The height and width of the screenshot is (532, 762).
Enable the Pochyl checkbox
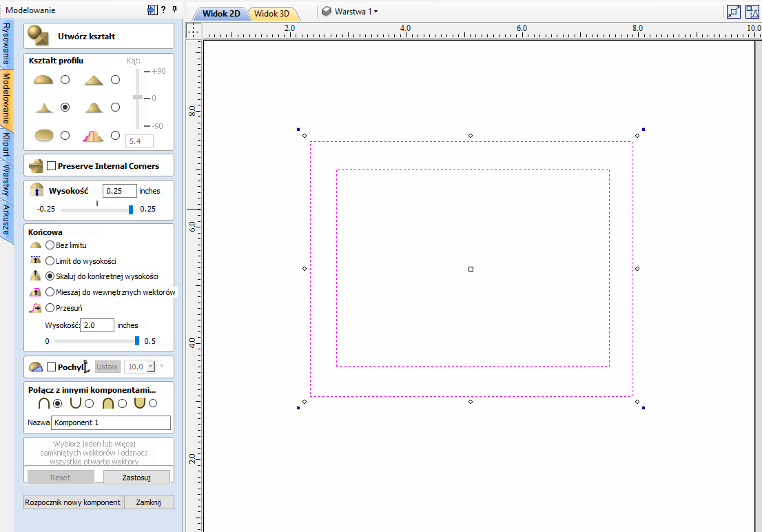point(51,367)
